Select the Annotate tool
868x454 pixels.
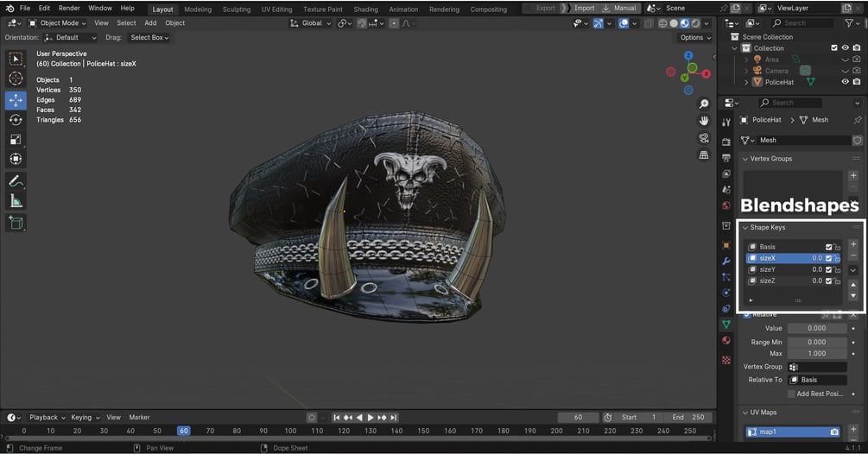pos(16,181)
